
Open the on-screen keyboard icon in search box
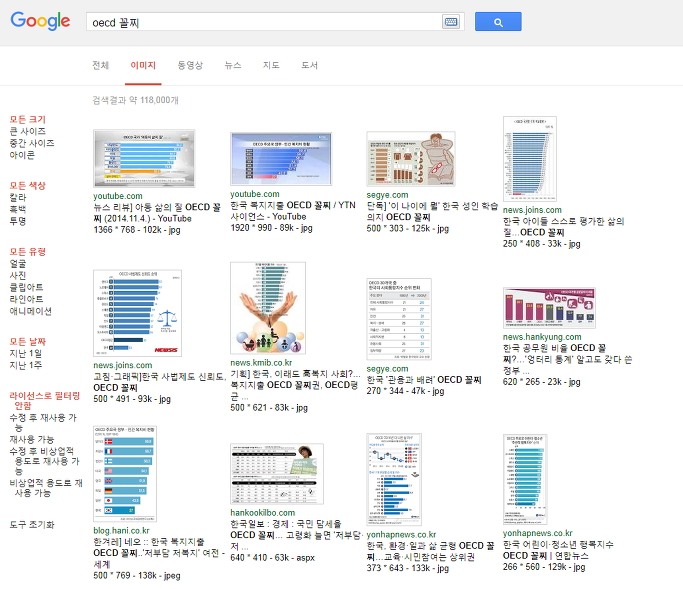click(x=451, y=22)
